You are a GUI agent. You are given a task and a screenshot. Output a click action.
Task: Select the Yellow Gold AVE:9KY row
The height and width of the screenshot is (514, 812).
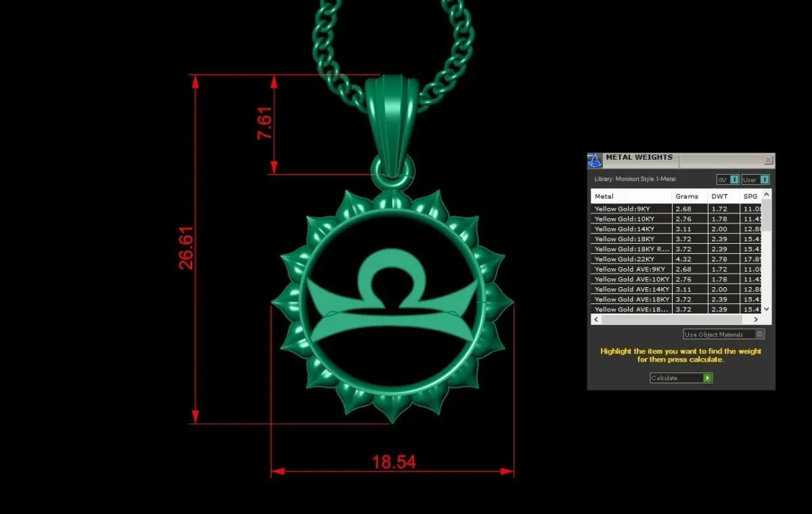[677, 269]
